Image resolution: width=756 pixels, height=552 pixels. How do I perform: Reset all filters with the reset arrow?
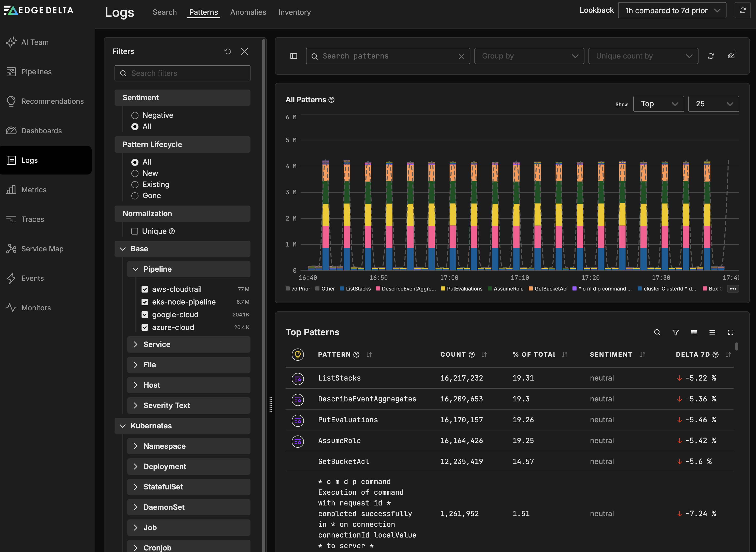tap(228, 51)
